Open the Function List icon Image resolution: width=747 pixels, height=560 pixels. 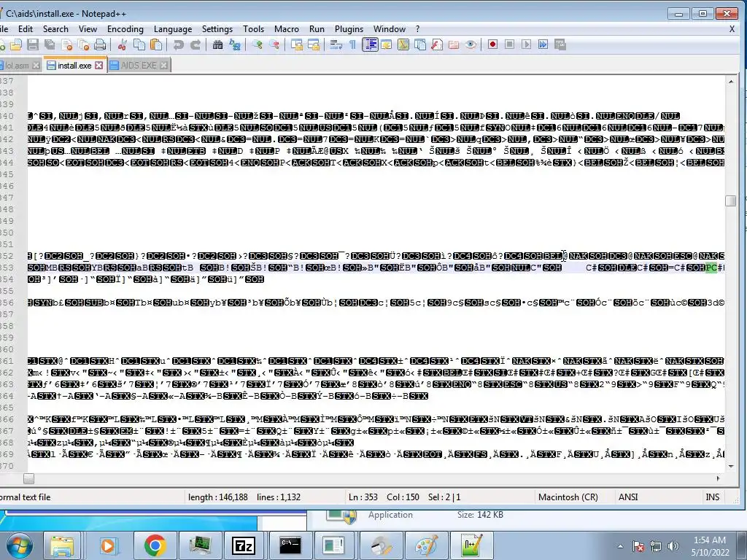pyautogui.click(x=437, y=44)
